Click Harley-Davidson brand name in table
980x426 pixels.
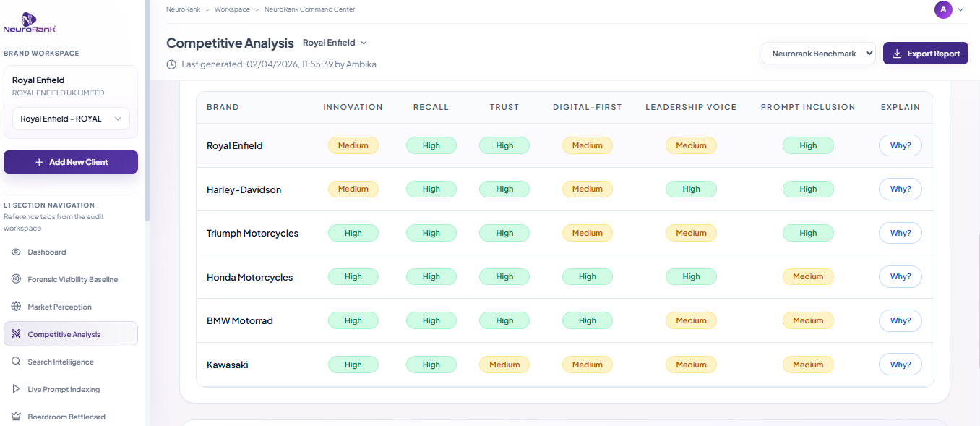244,189
